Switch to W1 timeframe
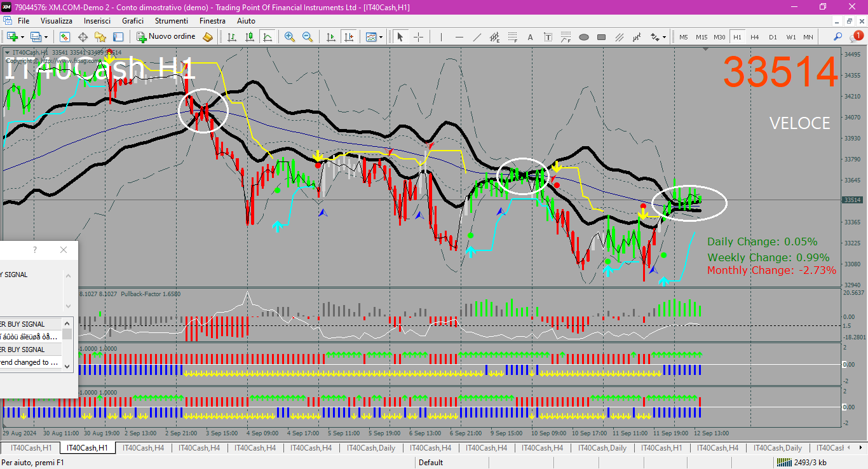This screenshot has width=868, height=469. tap(790, 37)
